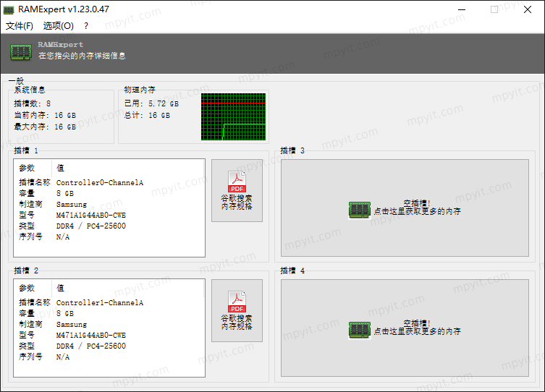Click the 总计: 16 GB text
Screen dimensions: 545x392
[x=148, y=115]
